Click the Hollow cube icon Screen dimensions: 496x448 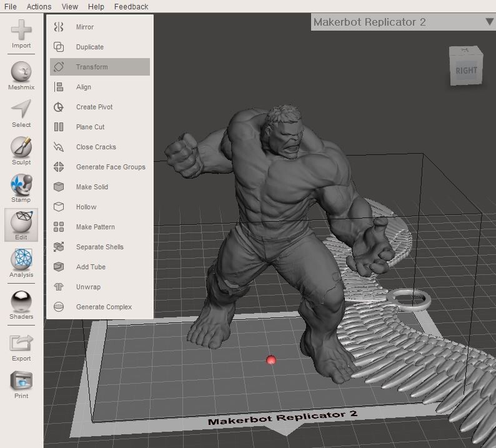(x=59, y=207)
